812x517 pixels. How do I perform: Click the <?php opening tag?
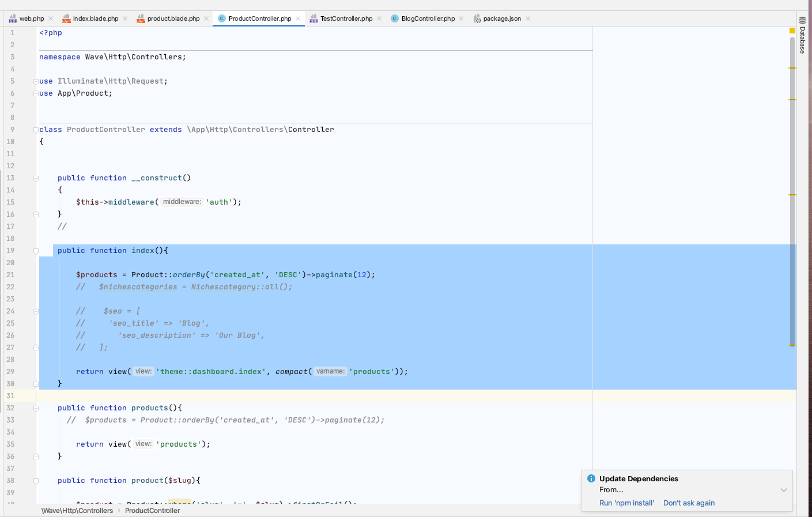tap(51, 33)
